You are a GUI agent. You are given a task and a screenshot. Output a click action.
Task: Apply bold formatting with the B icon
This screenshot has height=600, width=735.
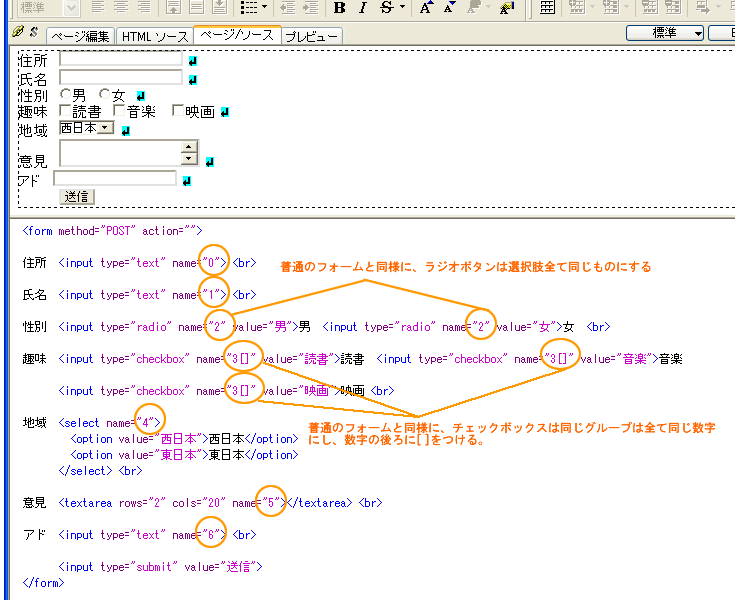[x=339, y=7]
